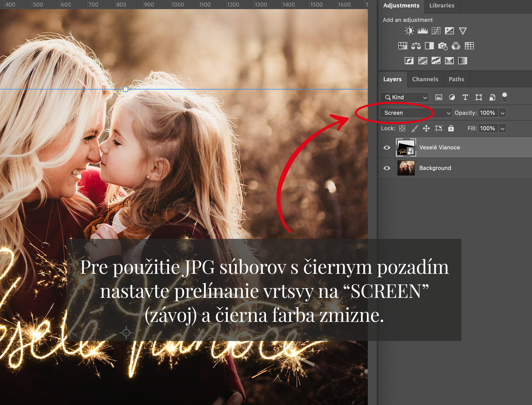
Task: Switch to the Channels tab
Action: (425, 79)
